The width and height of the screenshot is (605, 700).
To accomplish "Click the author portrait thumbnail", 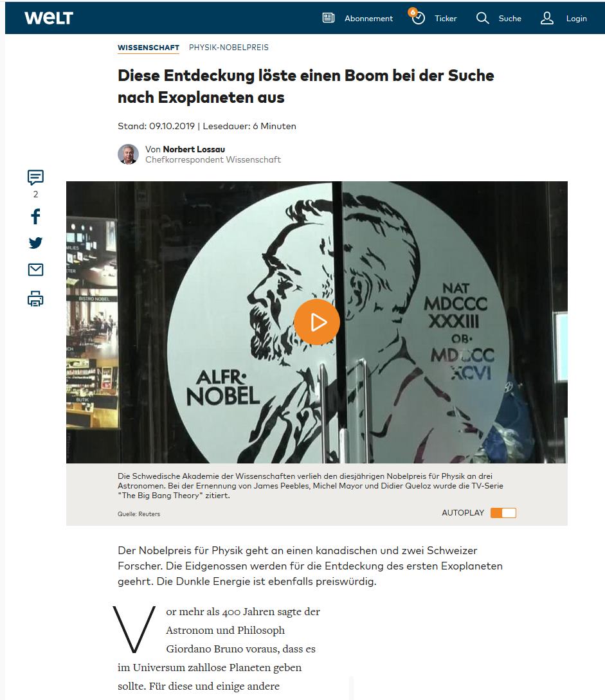I will point(128,154).
